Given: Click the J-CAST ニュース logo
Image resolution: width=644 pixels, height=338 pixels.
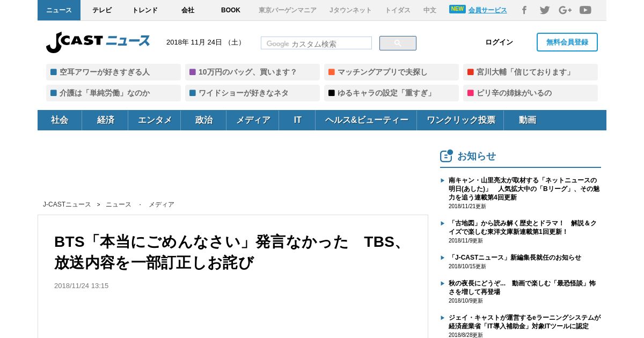Looking at the screenshot, I should (x=98, y=42).
